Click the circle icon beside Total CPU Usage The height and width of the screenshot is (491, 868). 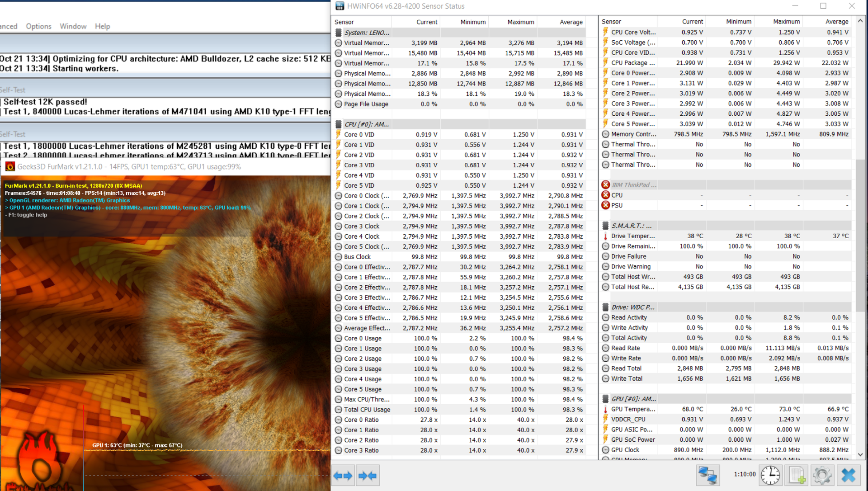pyautogui.click(x=338, y=410)
